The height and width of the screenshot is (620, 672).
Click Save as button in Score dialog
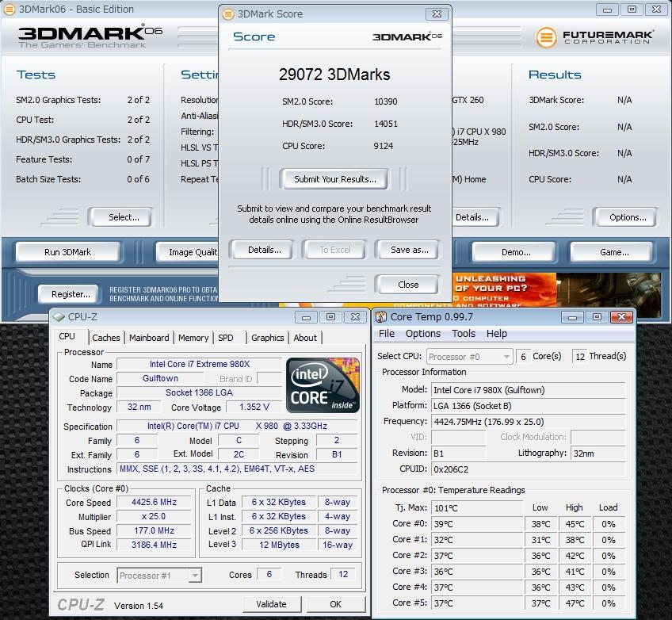[409, 250]
